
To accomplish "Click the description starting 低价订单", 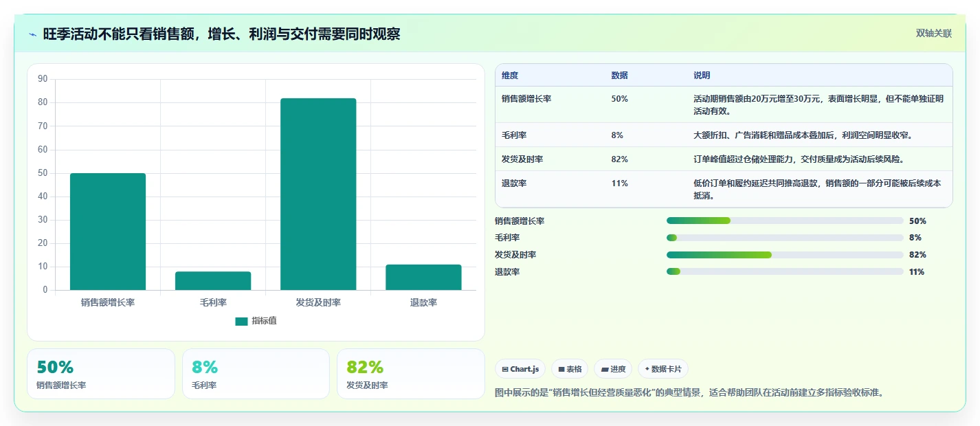I will tap(818, 190).
